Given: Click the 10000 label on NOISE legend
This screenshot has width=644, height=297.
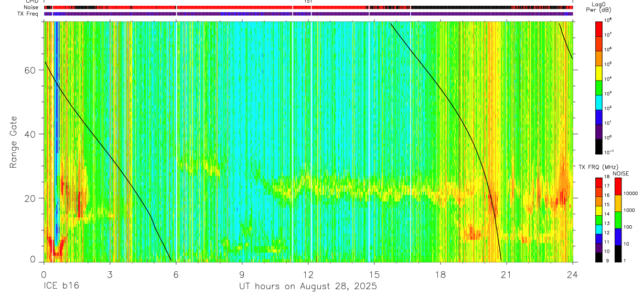Looking at the screenshot, I should (x=630, y=194).
